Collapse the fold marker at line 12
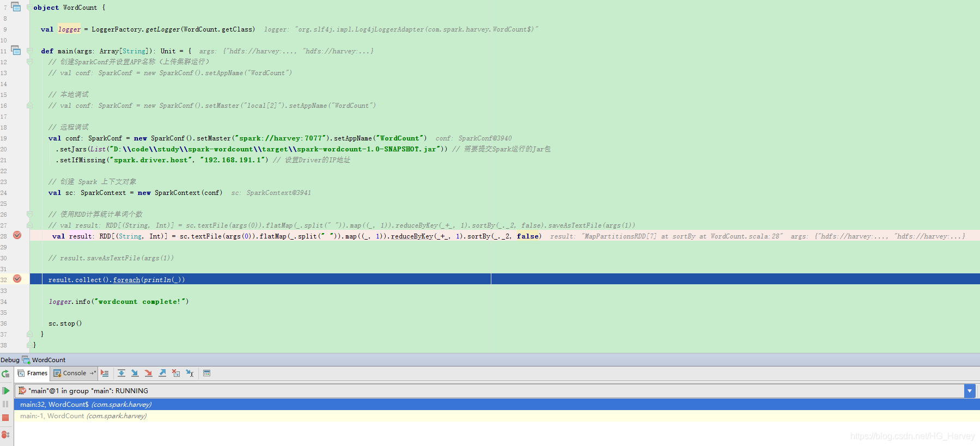 pyautogui.click(x=29, y=62)
